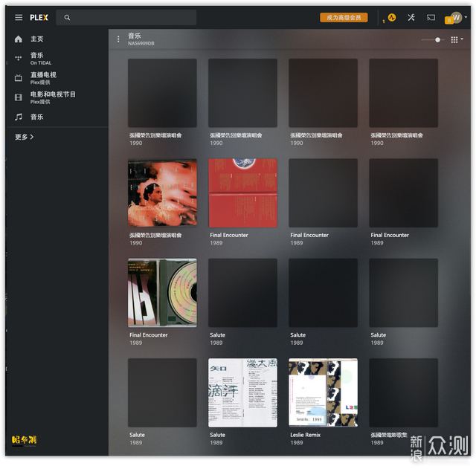Click the TIDAL logo icon

19,58
